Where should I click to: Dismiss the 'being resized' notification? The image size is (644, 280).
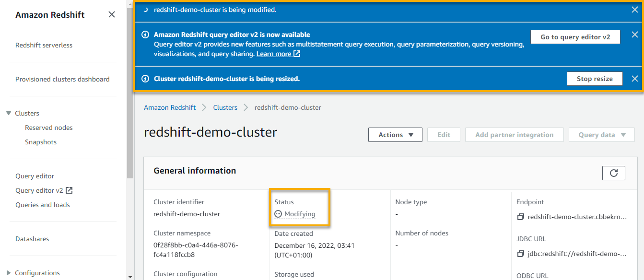[634, 79]
